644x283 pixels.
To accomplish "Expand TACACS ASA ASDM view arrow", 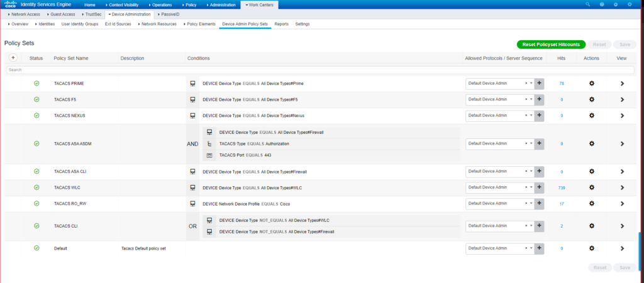I will click(622, 143).
